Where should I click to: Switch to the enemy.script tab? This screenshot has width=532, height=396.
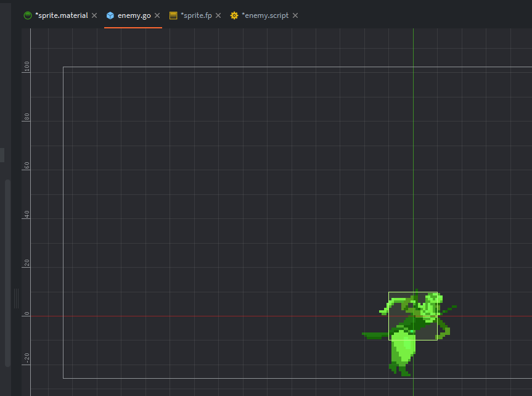265,15
